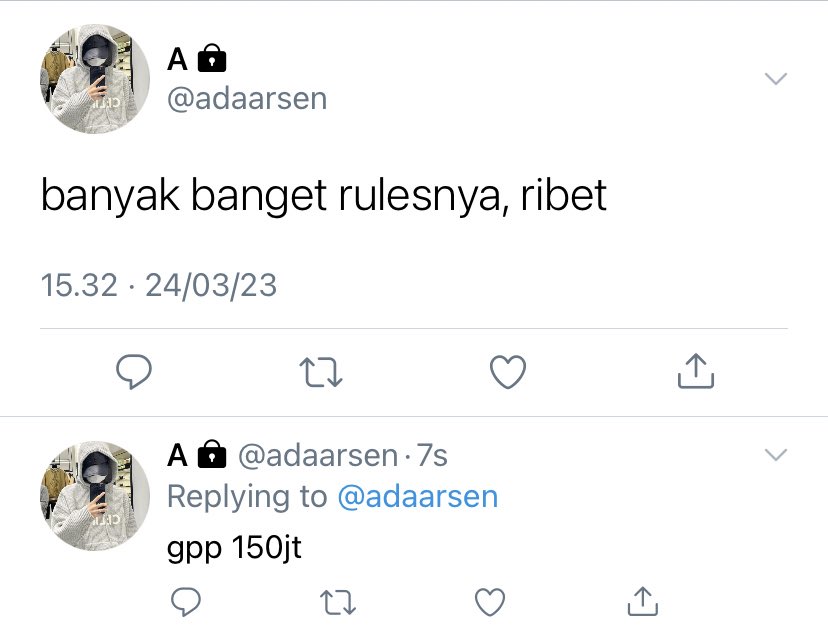828x630 pixels.
Task: Retweet the "gpp 150jt" reply
Action: click(338, 602)
